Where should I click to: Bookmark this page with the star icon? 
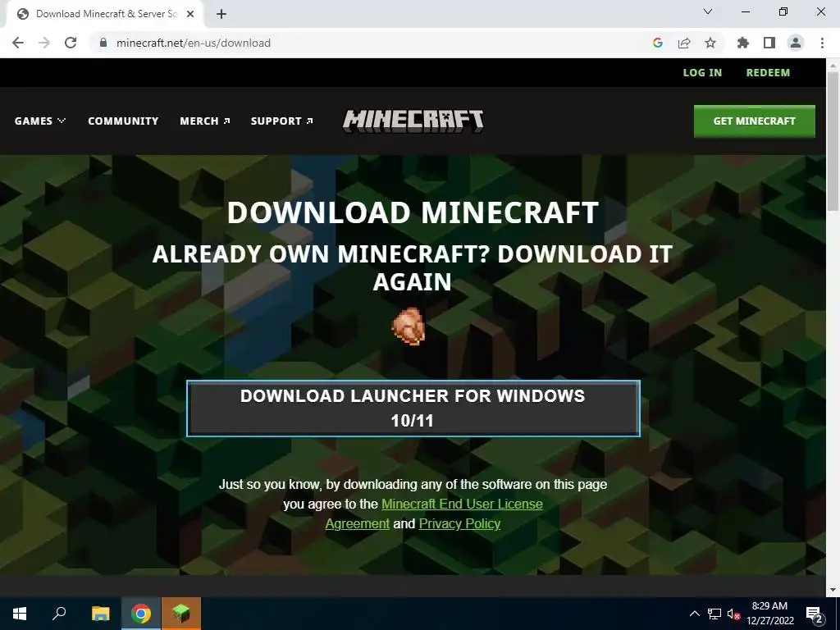tap(710, 43)
